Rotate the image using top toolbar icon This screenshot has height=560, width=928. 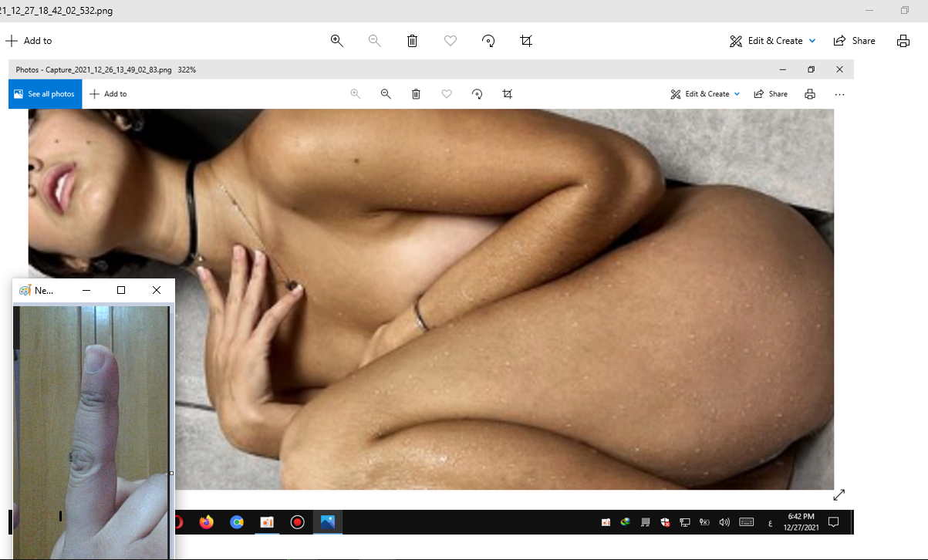click(488, 41)
